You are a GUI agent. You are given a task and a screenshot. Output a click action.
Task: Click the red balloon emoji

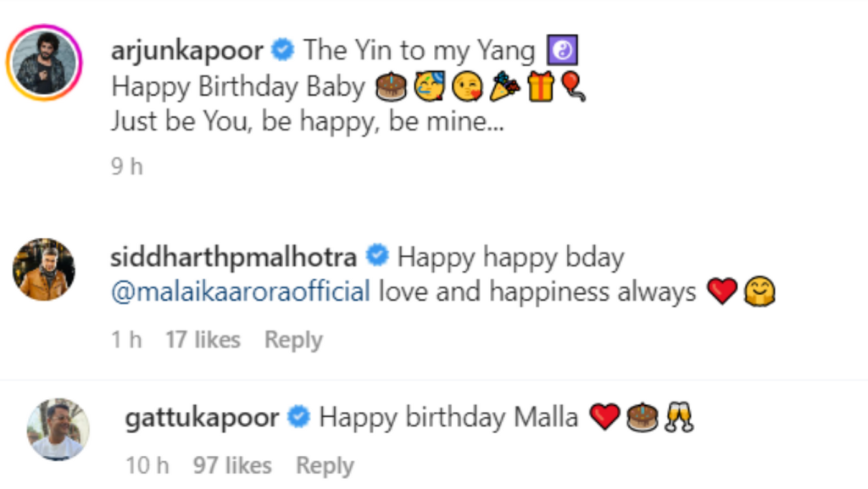[573, 86]
